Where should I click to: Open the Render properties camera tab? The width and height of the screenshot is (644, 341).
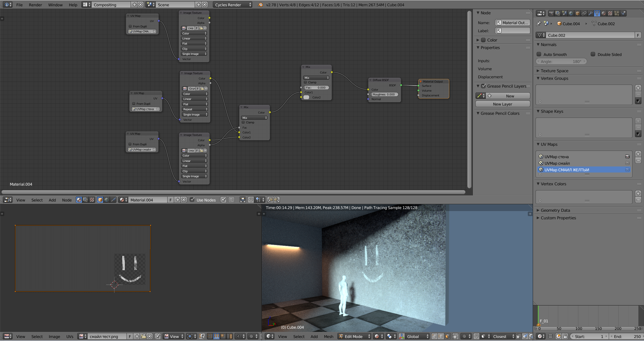551,13
